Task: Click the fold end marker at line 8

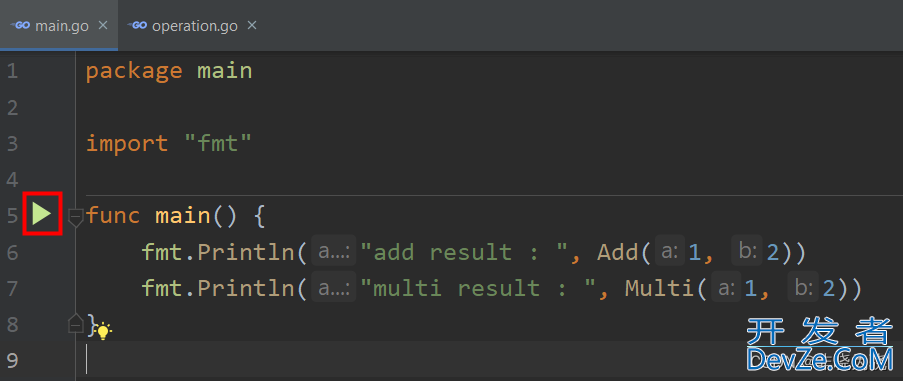Action: 75,324
